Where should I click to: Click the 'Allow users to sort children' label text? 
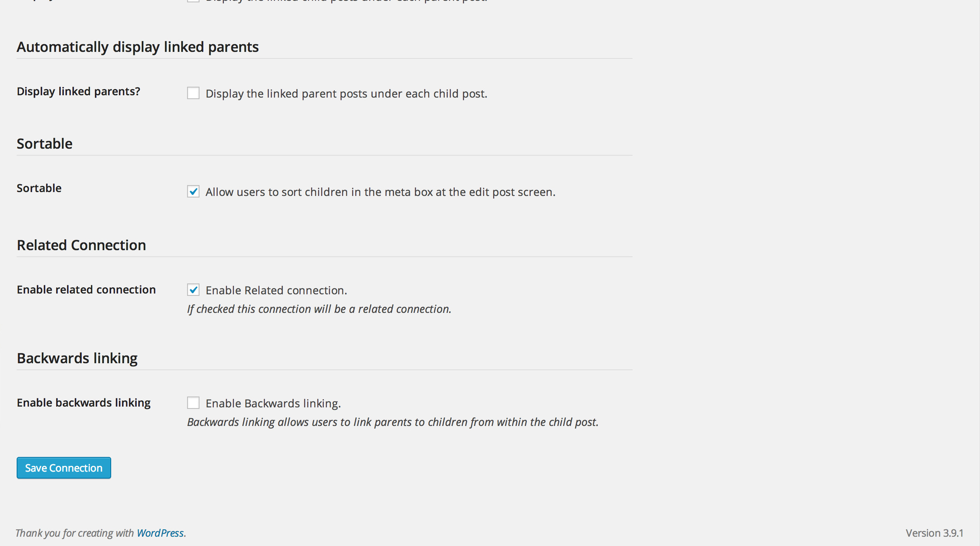380,192
